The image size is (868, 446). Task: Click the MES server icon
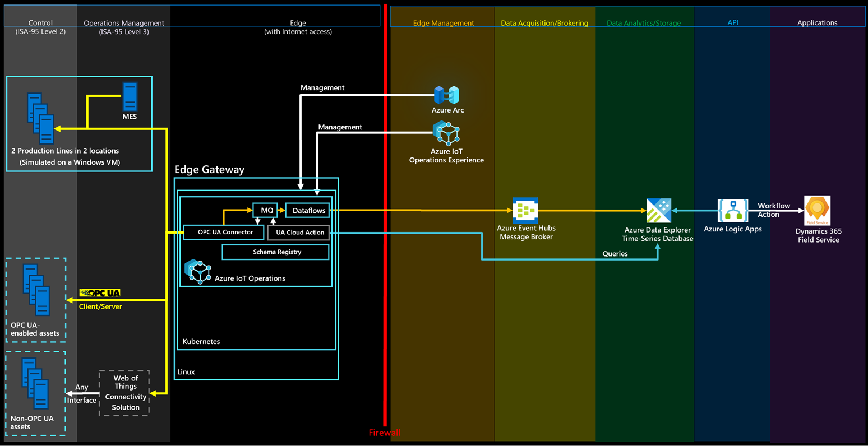(130, 96)
